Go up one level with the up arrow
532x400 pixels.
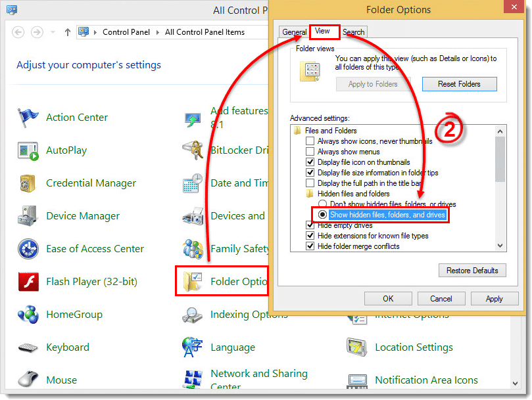point(68,33)
